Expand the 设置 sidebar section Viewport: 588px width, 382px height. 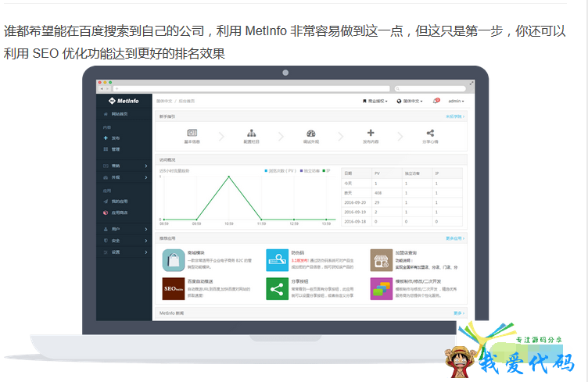(124, 252)
